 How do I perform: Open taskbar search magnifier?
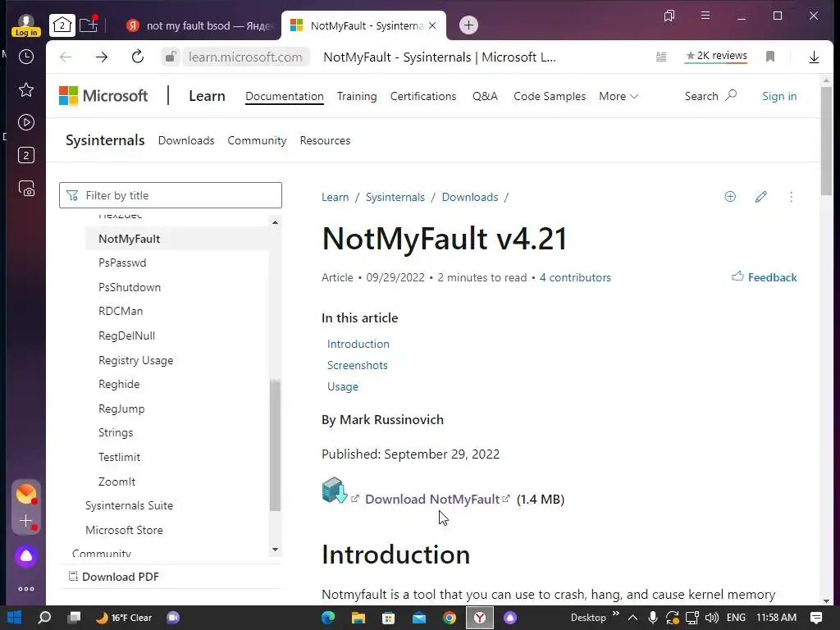[44, 618]
